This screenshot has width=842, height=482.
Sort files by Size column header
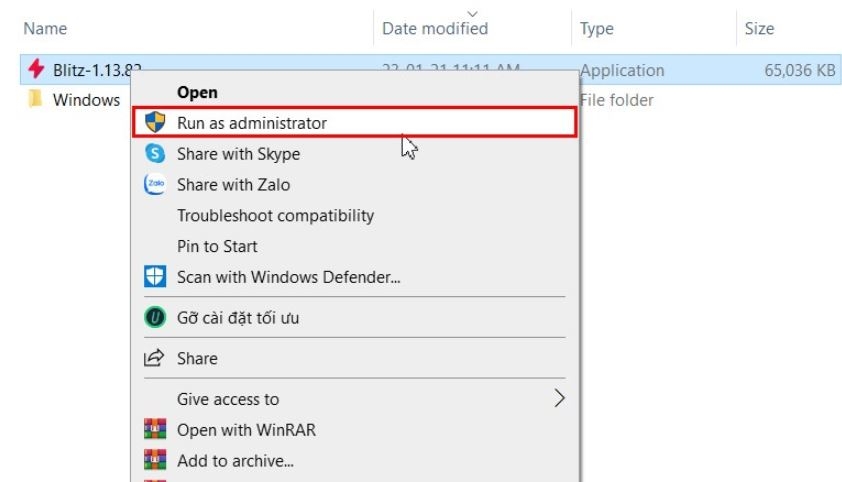tap(759, 28)
